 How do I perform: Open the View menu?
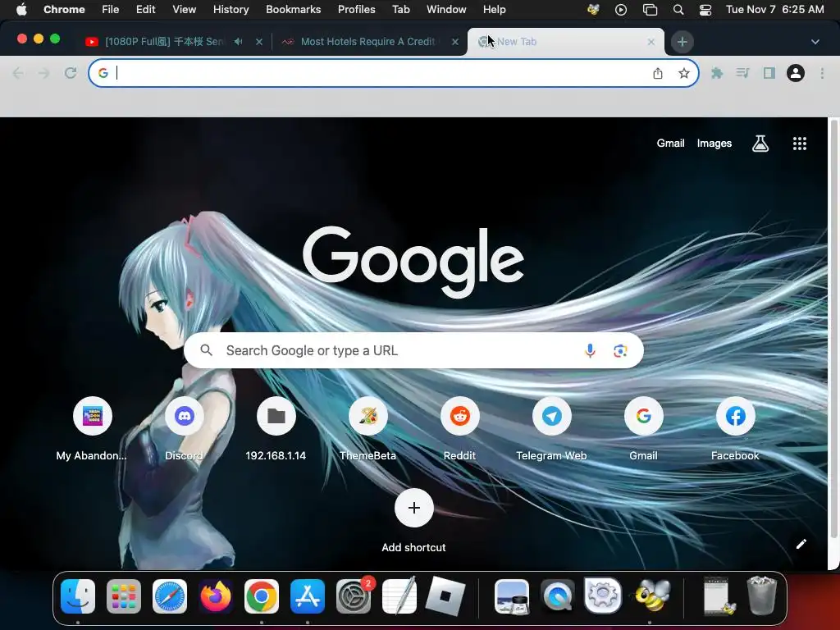tap(185, 9)
